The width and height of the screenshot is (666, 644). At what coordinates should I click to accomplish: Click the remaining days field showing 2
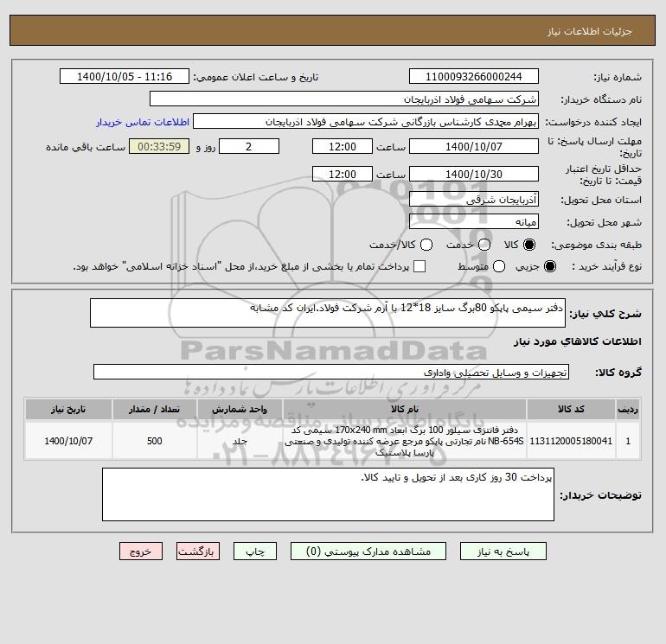click(x=249, y=146)
